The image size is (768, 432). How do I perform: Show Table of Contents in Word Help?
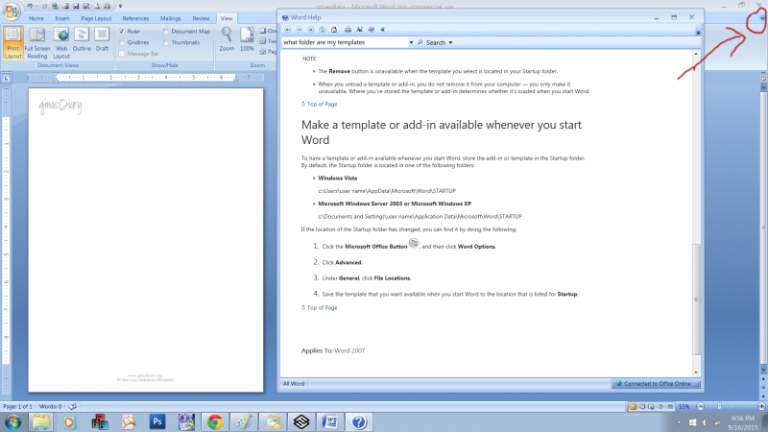tap(371, 30)
